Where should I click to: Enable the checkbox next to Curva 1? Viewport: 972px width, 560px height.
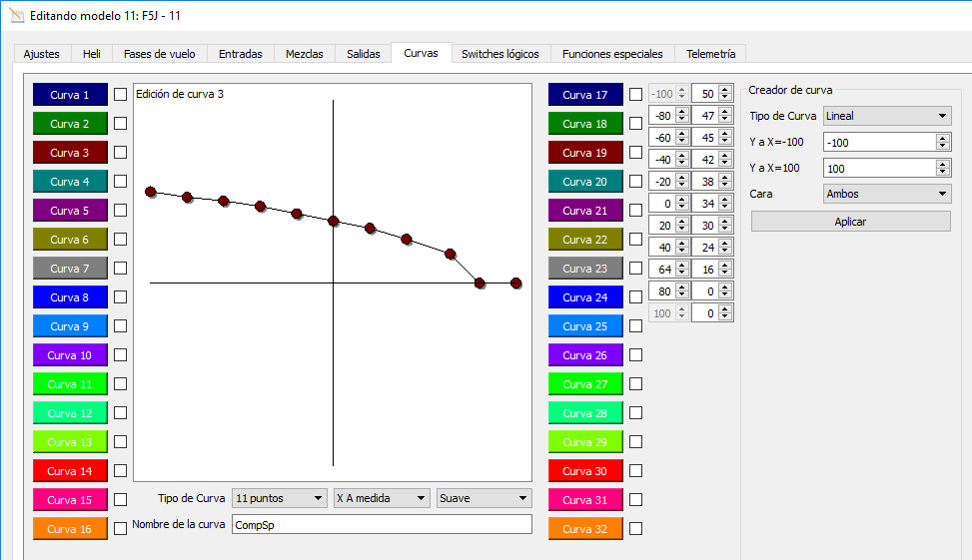tap(120, 95)
